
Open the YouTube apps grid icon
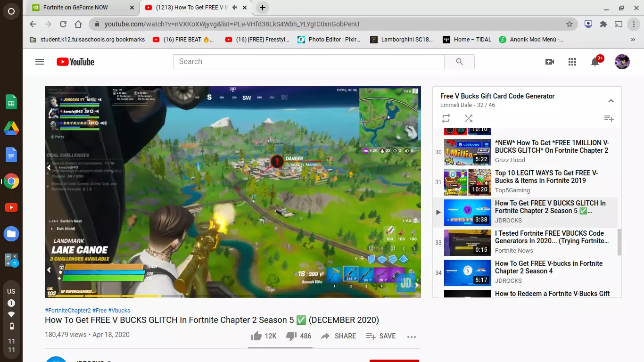point(572,62)
